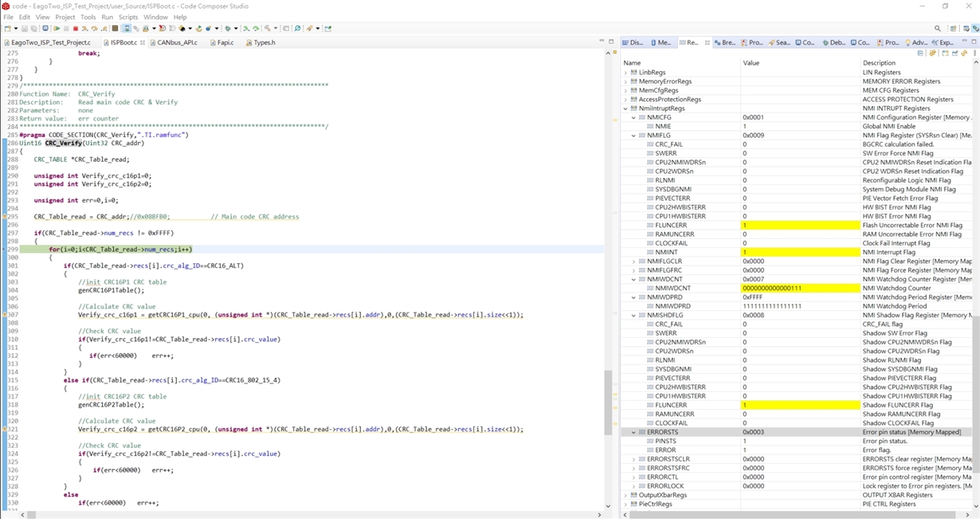Collapse the NmiIntruptRegs register group
980x519 pixels.
625,108
